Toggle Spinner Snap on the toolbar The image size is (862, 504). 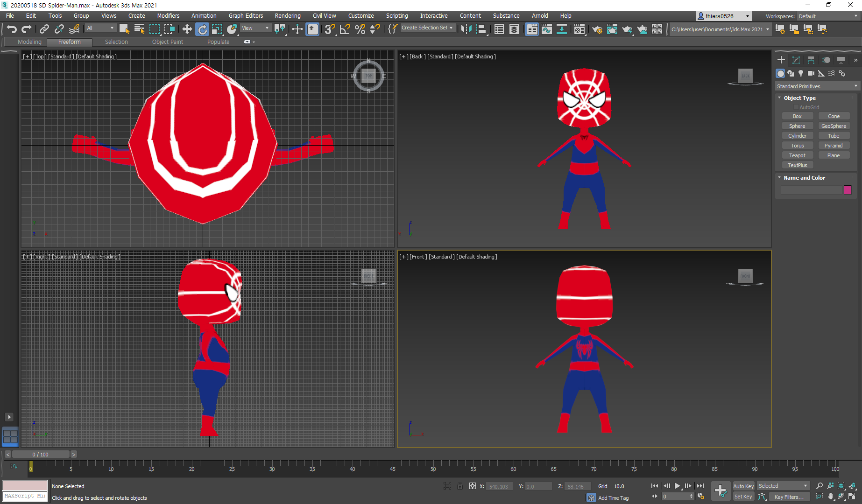[x=374, y=29]
